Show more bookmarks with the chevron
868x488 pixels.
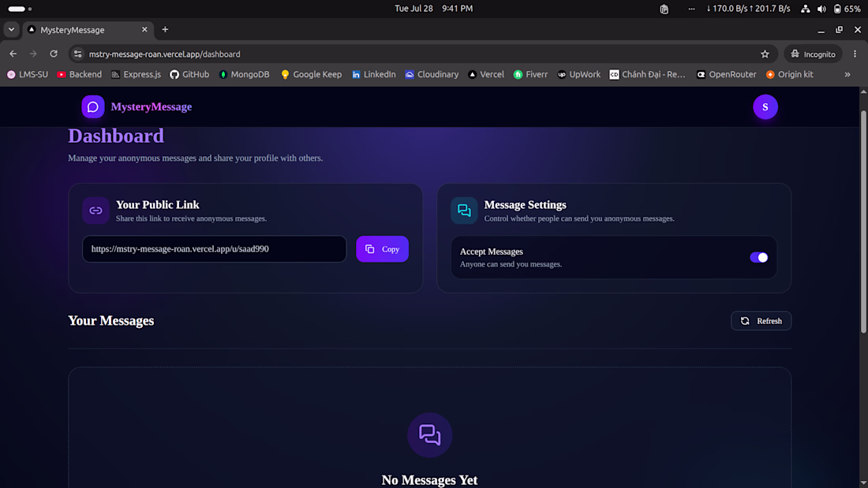click(847, 74)
